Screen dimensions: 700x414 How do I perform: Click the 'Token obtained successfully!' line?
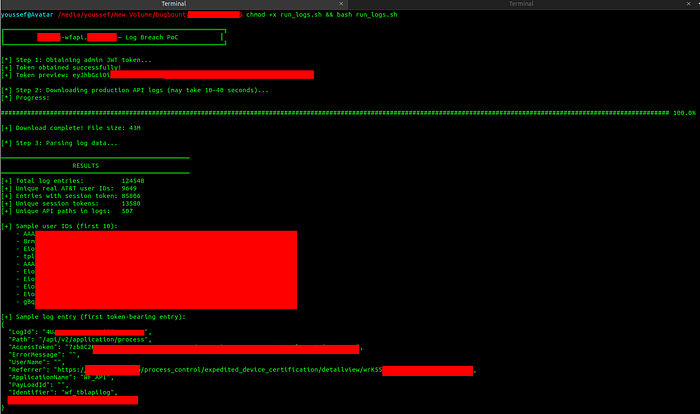coord(61,67)
